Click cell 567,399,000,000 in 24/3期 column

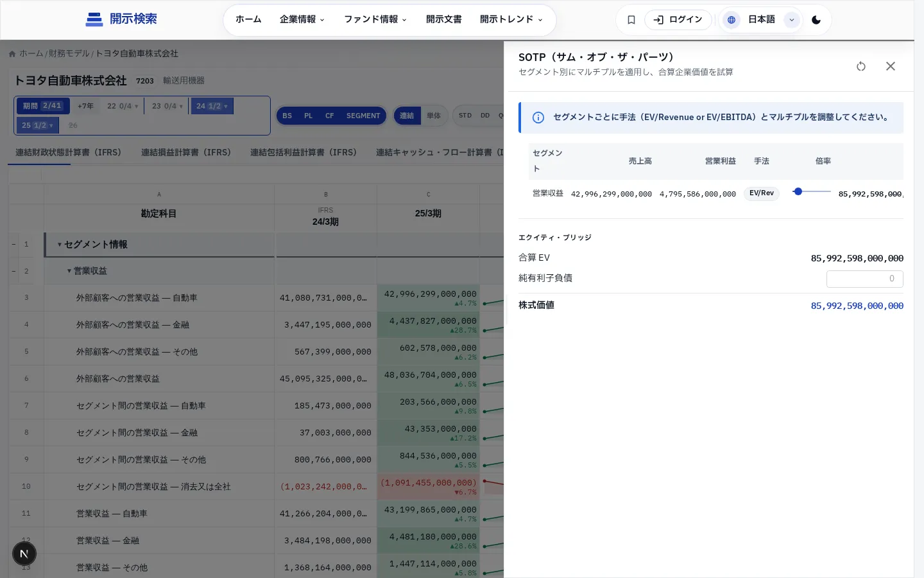point(325,352)
